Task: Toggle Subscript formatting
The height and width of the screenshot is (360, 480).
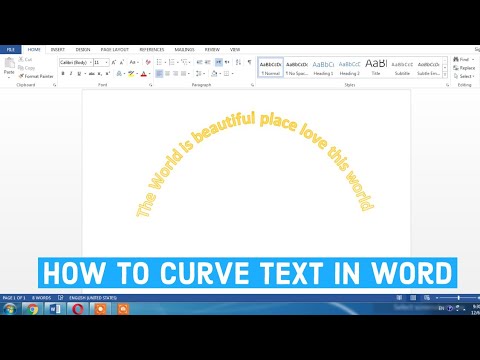Action: click(100, 74)
